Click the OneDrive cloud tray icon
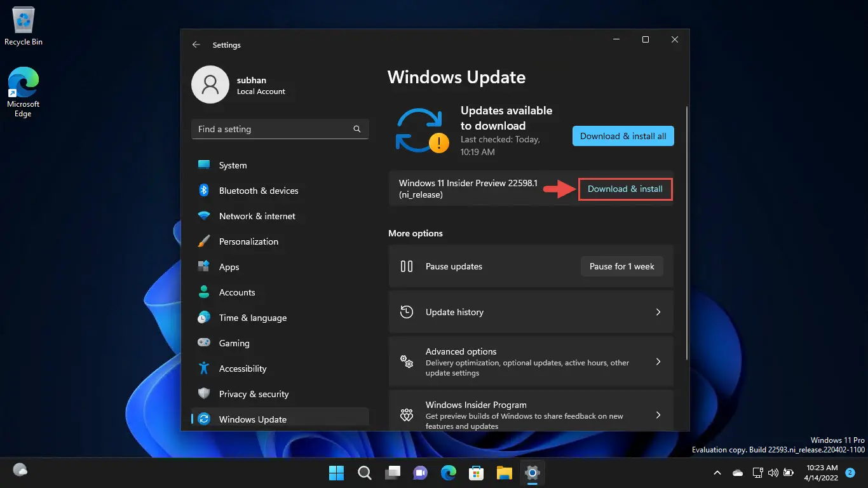 [x=738, y=473]
